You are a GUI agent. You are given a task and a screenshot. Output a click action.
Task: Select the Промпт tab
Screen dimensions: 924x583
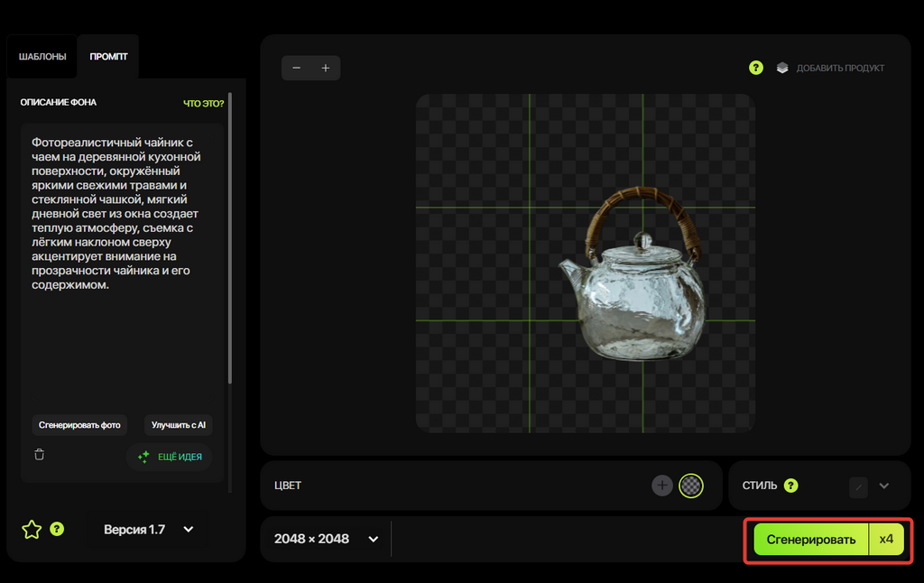[108, 57]
